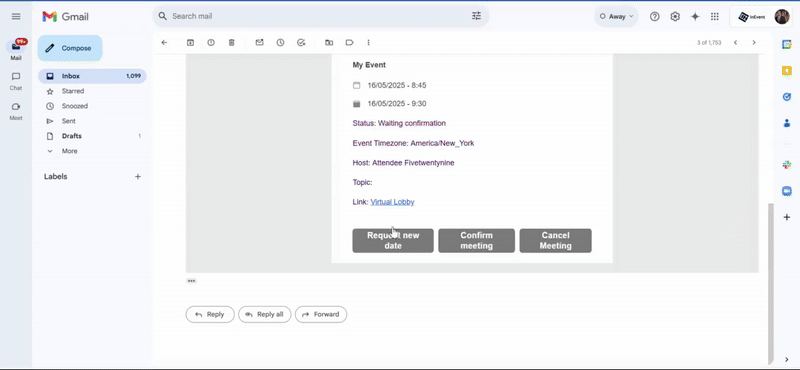Select the end date 16/05/2025 - 9:30
The width and height of the screenshot is (800, 370).
397,104
